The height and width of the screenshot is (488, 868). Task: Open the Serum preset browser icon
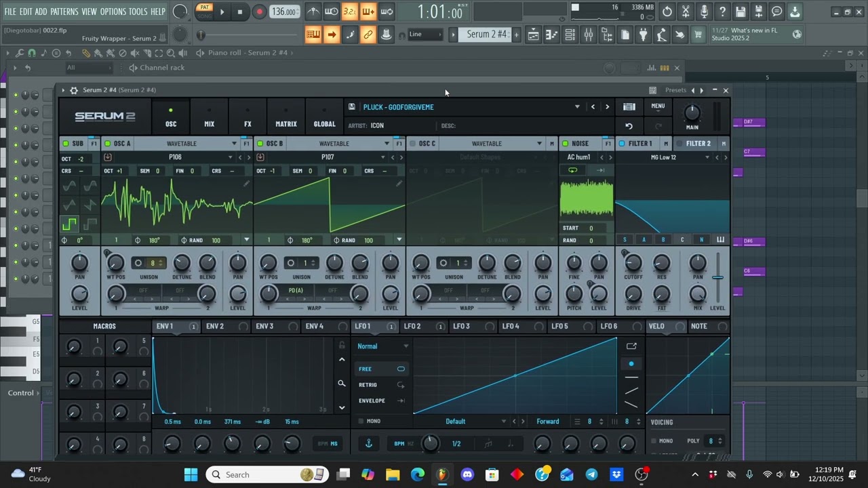click(629, 106)
